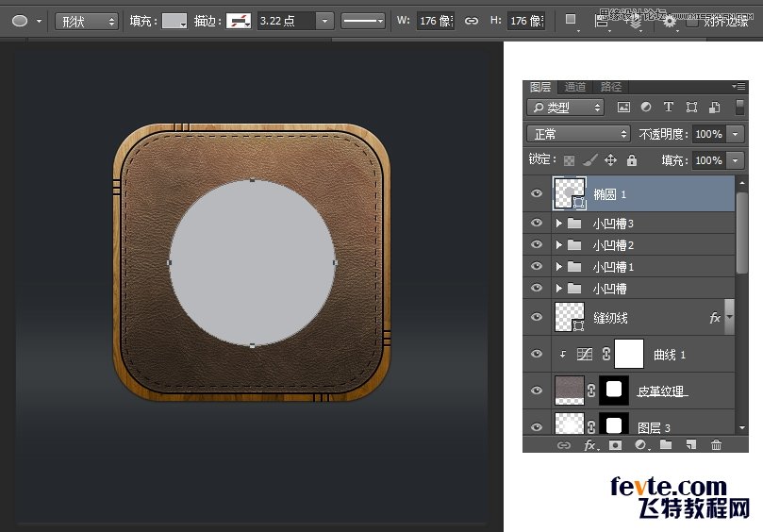Viewport: 763px width, 532px height.
Task: Filter layers by pixel layers icon
Action: tap(623, 108)
